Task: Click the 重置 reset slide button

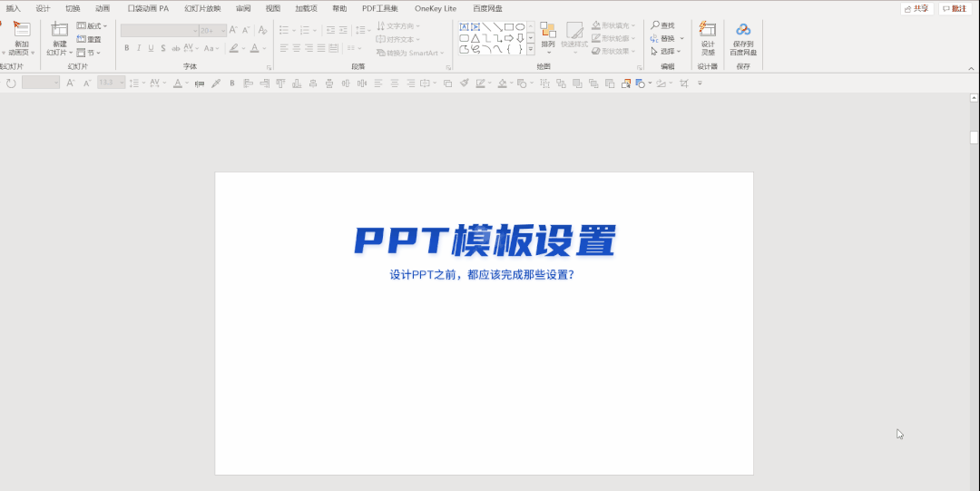Action: 89,39
